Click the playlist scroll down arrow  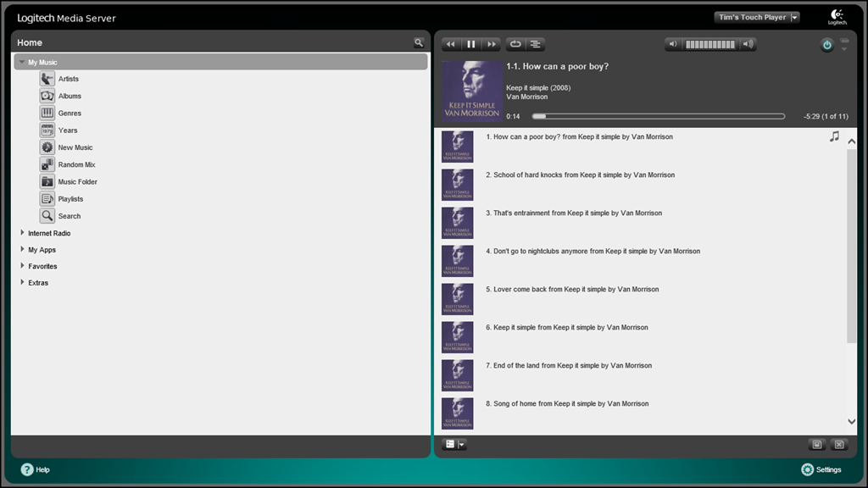tap(851, 422)
